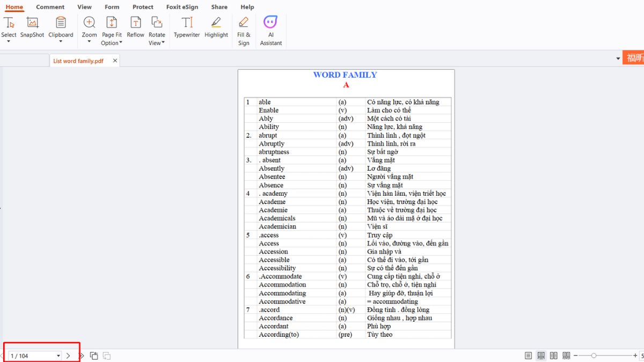Toggle facing two-page view mode

553,356
